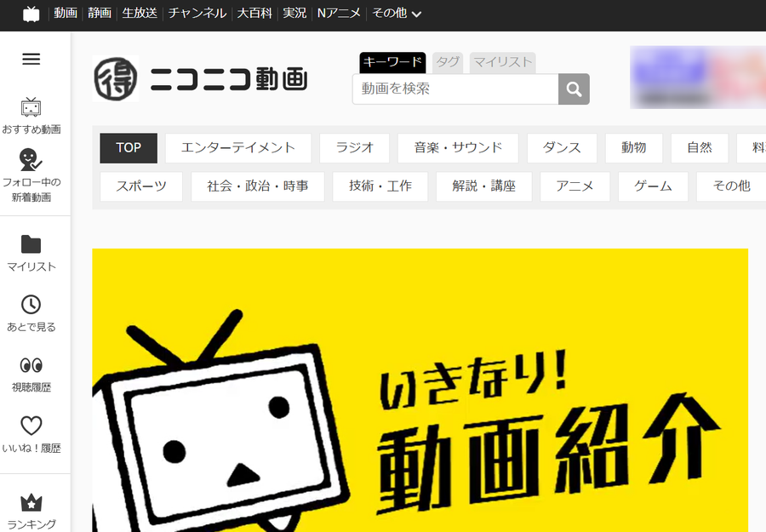Open 生放送 in the top navigation bar
Image resolution: width=766 pixels, height=532 pixels.
(140, 13)
